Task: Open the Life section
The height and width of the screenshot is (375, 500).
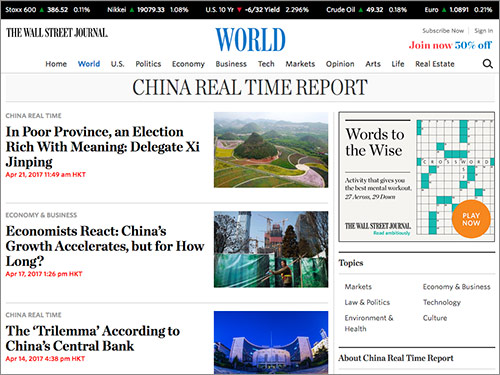Action: point(398,64)
